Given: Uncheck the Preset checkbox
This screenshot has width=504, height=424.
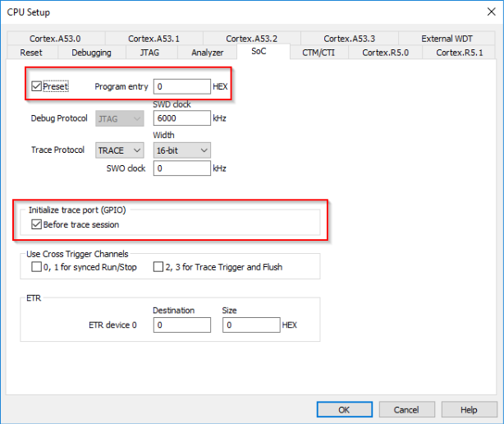Looking at the screenshot, I should 36,86.
